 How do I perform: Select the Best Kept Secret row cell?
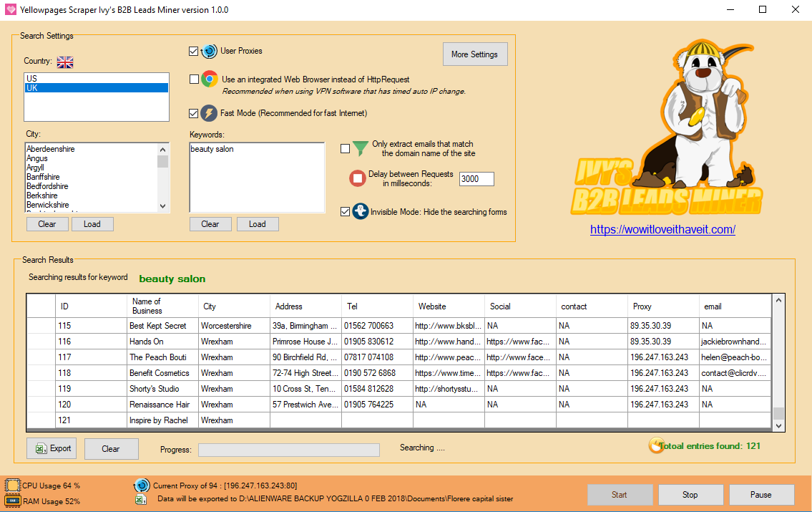[162, 325]
